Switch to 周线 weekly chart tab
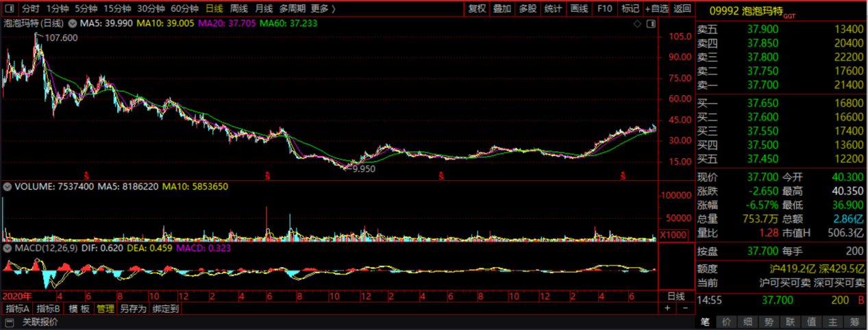The image size is (868, 330). click(x=238, y=9)
